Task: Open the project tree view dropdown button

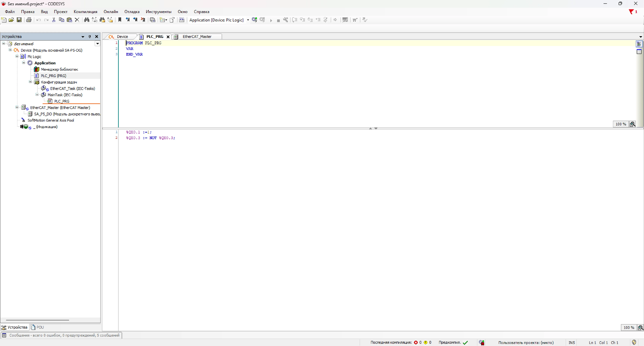Action: (x=97, y=44)
